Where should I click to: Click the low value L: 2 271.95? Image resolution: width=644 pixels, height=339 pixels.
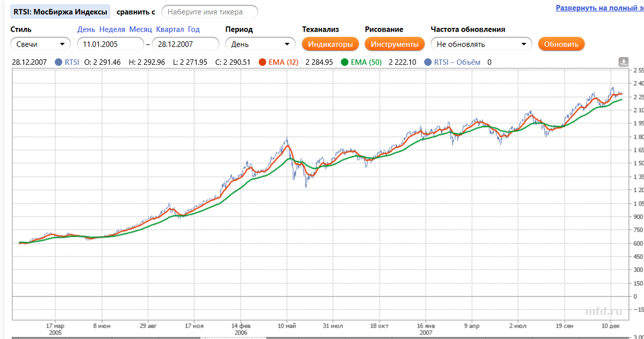[x=190, y=62]
